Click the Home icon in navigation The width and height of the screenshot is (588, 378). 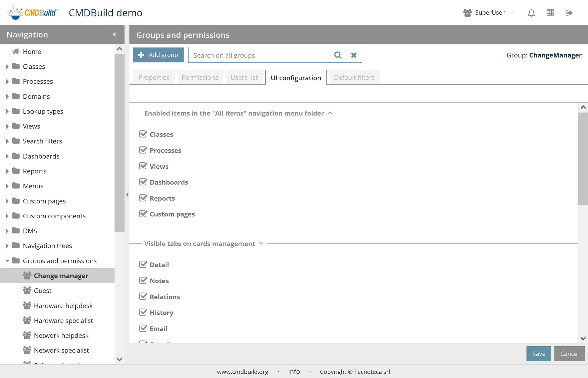pyautogui.click(x=16, y=52)
